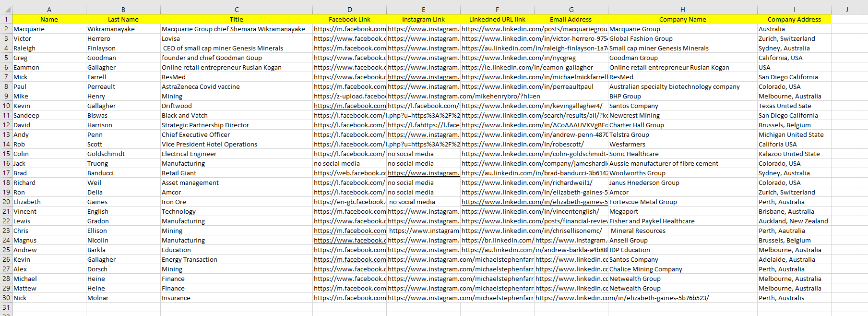
Task: Click the "Sonic Healthcare" cell
Action: point(683,154)
